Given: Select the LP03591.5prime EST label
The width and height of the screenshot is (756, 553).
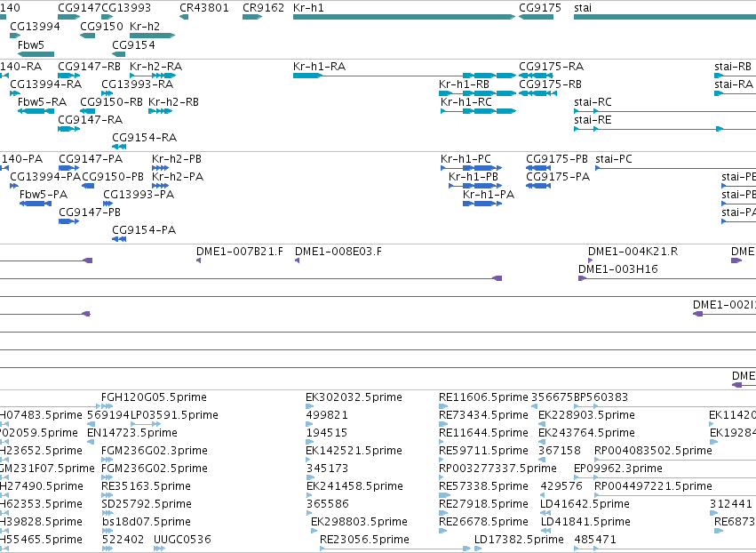Looking at the screenshot, I should click(174, 415).
